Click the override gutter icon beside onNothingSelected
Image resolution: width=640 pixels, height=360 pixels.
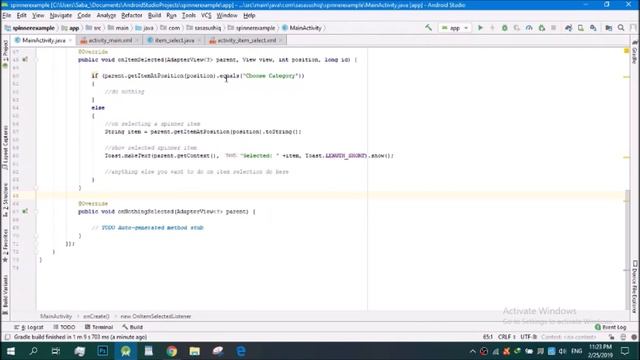(x=25, y=211)
